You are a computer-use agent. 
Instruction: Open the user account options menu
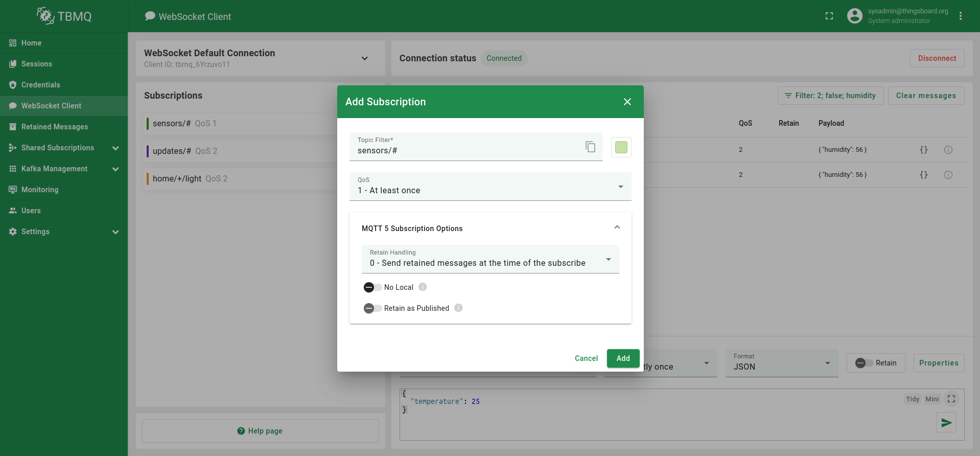[961, 16]
